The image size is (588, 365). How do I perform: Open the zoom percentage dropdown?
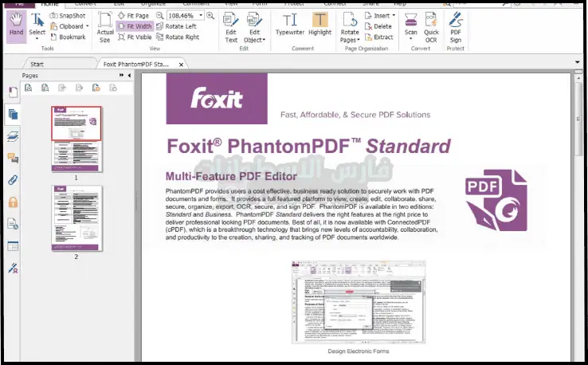click(200, 15)
